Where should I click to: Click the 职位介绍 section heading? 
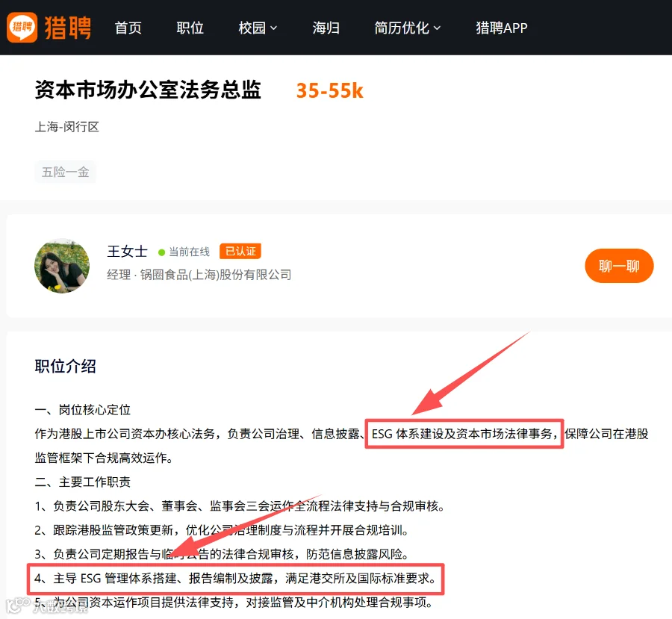pos(65,367)
